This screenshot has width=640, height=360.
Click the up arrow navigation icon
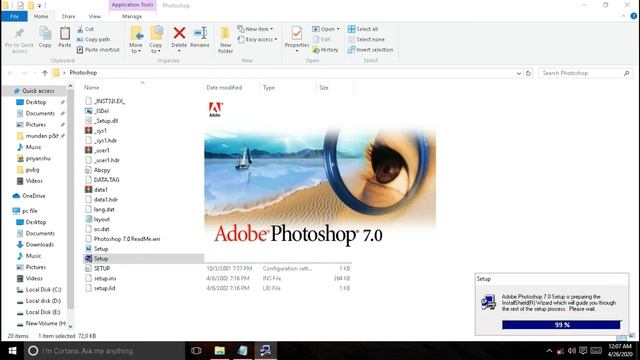[x=44, y=73]
